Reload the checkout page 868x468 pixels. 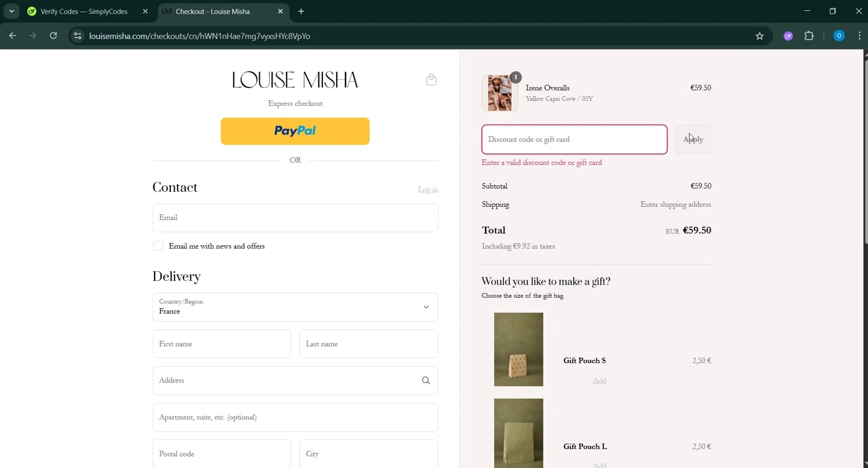tap(53, 36)
